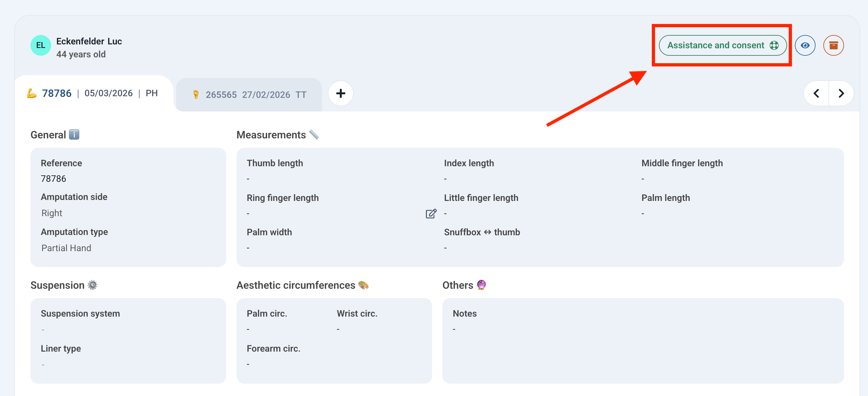Viewport: 868px width, 396px height.
Task: Select the 78786 PH tab
Action: click(x=93, y=93)
